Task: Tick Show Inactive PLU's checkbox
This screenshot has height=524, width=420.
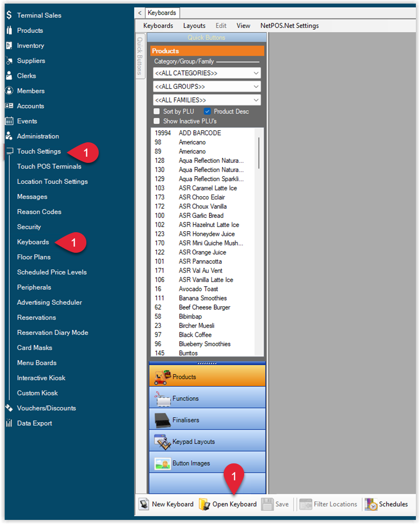Action: click(x=156, y=121)
